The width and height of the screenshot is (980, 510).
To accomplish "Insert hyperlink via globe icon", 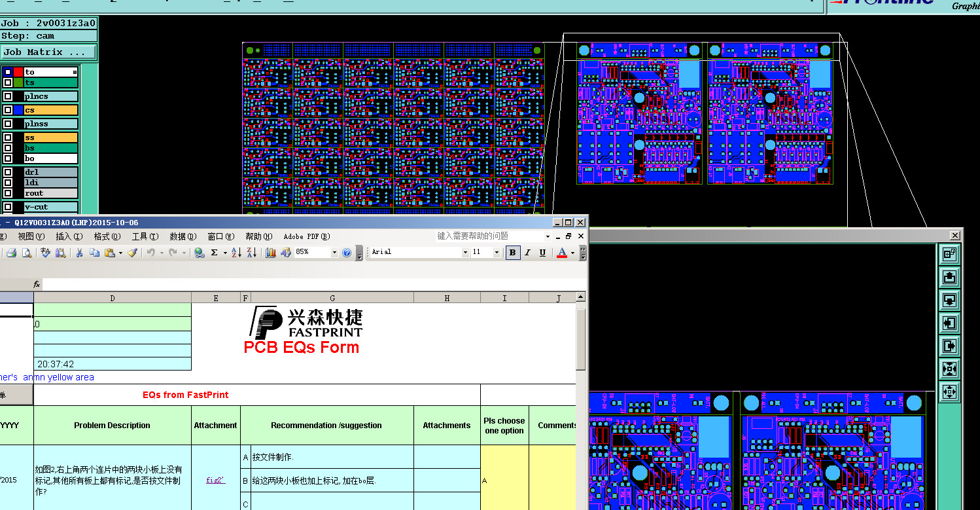I will coord(200,253).
